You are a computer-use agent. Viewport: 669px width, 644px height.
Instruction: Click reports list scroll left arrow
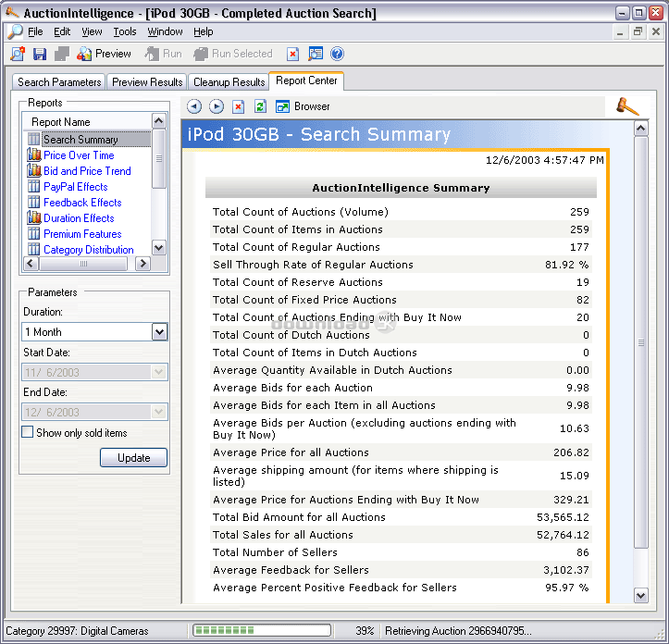point(31,264)
